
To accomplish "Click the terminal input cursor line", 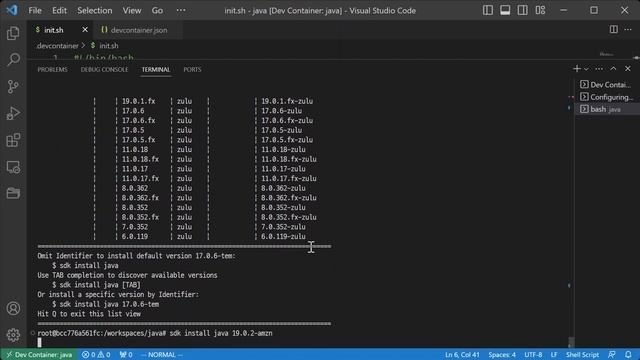I will click(40, 342).
